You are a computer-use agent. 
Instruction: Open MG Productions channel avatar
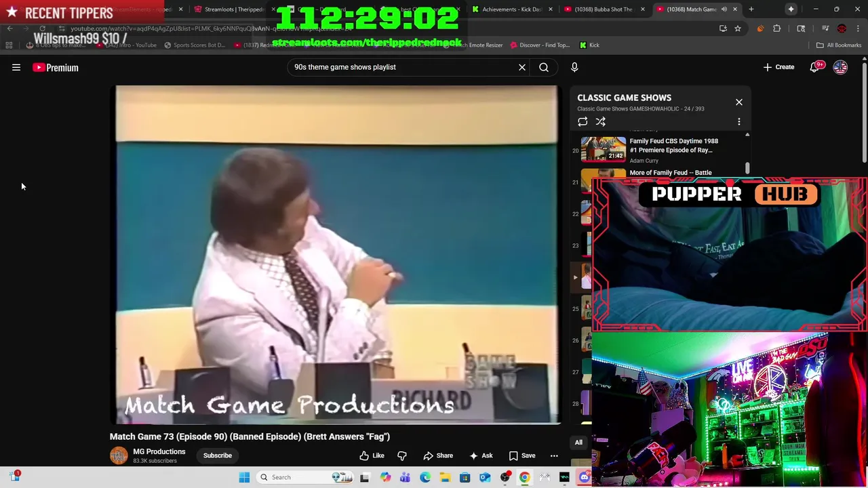click(x=119, y=455)
